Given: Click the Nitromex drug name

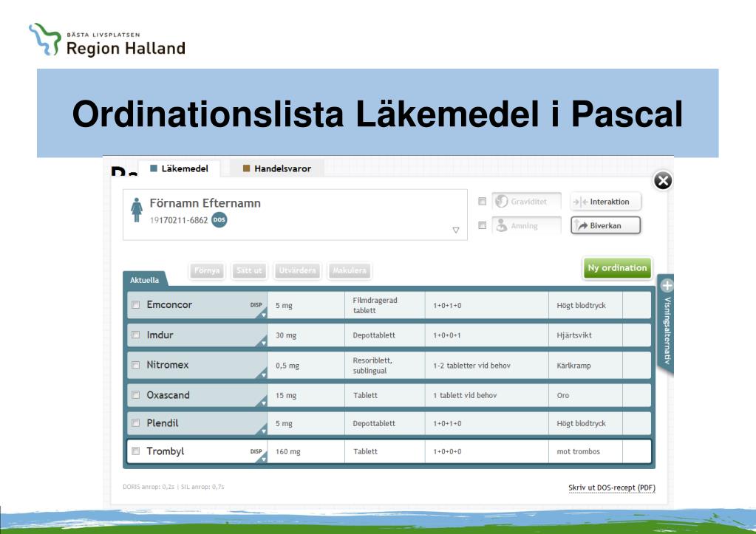Looking at the screenshot, I should point(167,365).
